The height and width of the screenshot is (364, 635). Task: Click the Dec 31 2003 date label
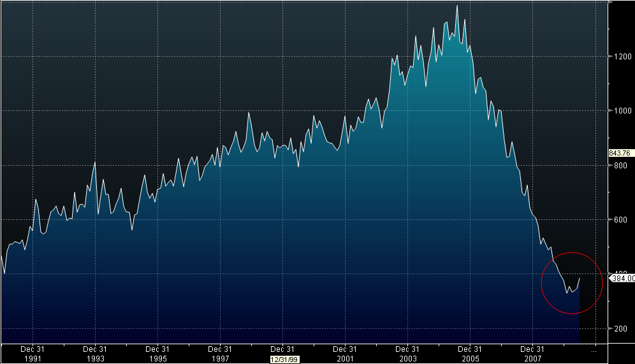tap(407, 354)
